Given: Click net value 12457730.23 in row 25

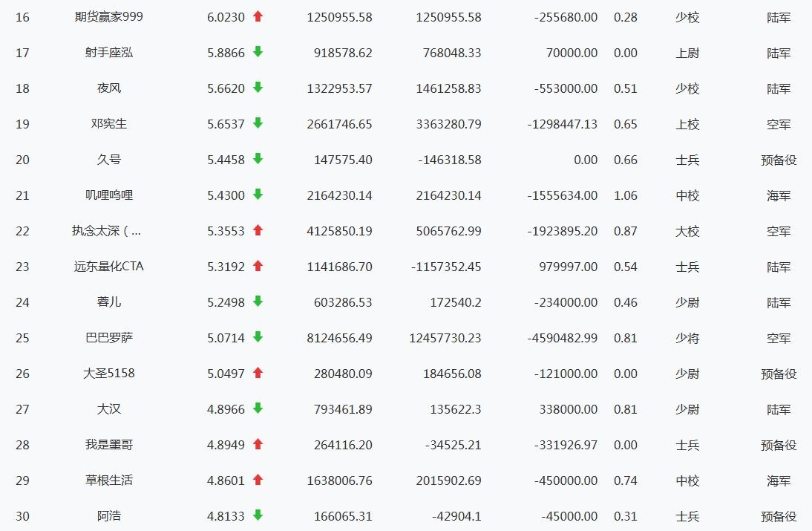Looking at the screenshot, I should [x=445, y=338].
